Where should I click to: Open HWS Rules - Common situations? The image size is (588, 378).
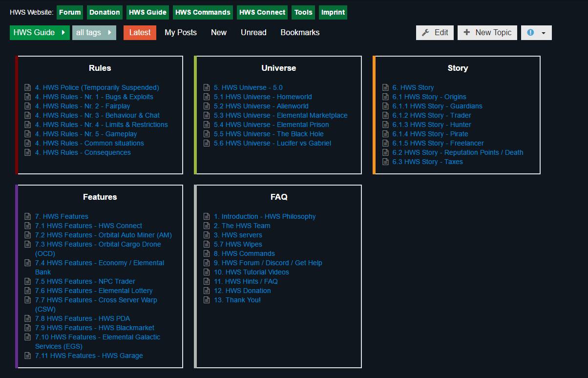point(89,143)
